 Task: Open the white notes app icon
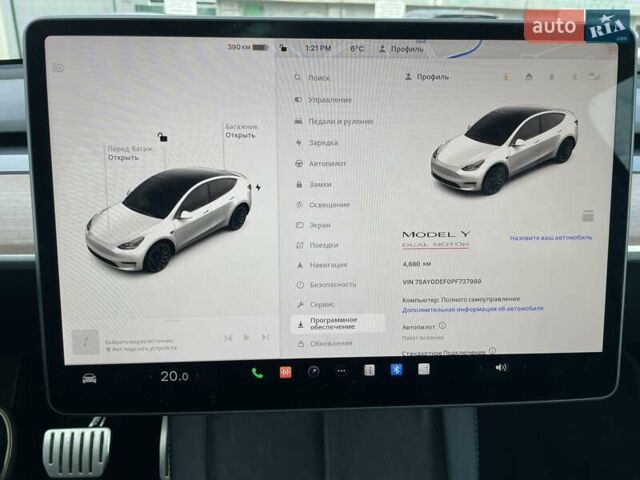coord(424,369)
